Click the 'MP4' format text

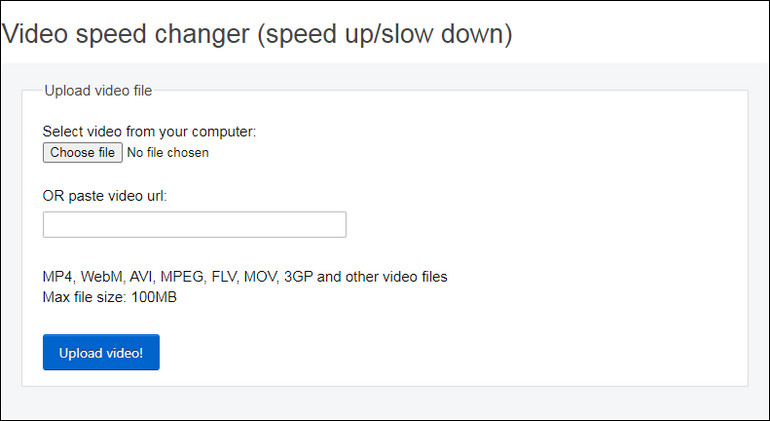pyautogui.click(x=57, y=277)
